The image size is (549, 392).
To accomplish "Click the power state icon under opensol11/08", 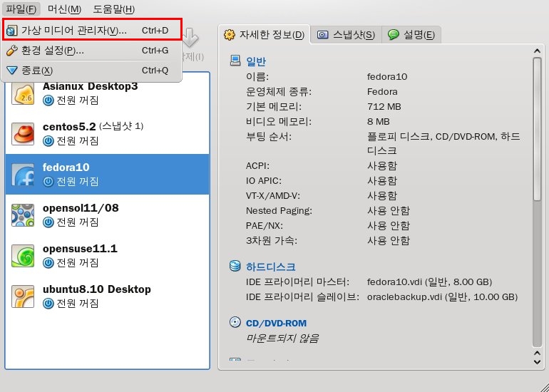I will (x=48, y=222).
